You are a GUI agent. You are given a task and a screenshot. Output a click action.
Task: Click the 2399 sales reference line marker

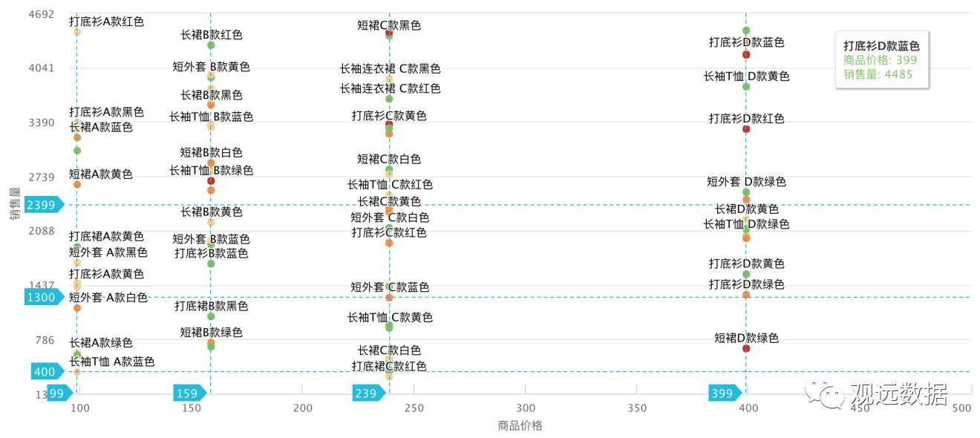[x=45, y=205]
